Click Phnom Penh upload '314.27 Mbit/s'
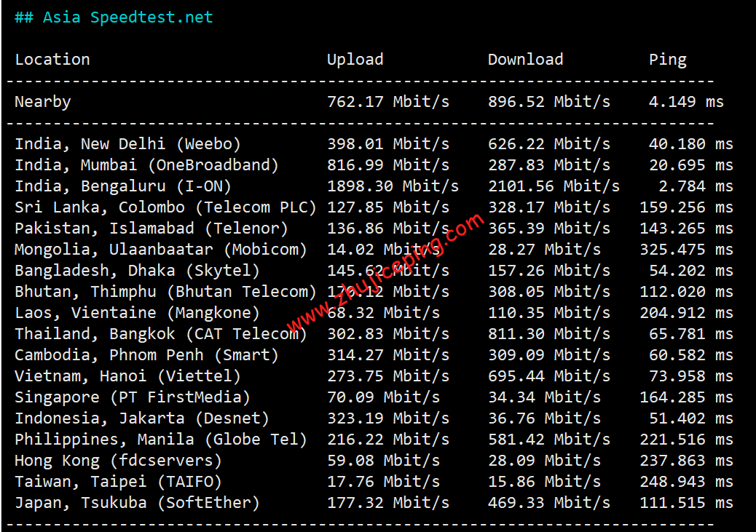 [x=388, y=355]
